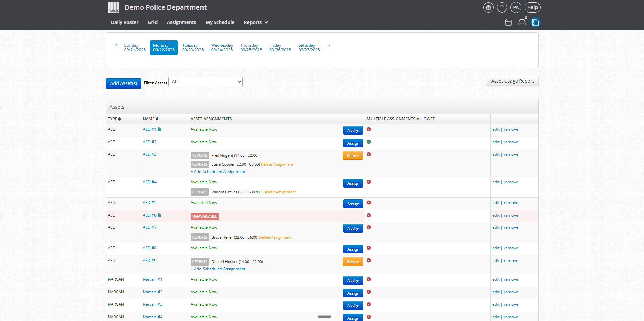
Task: Click the gift box icon in header
Action: [488, 7]
